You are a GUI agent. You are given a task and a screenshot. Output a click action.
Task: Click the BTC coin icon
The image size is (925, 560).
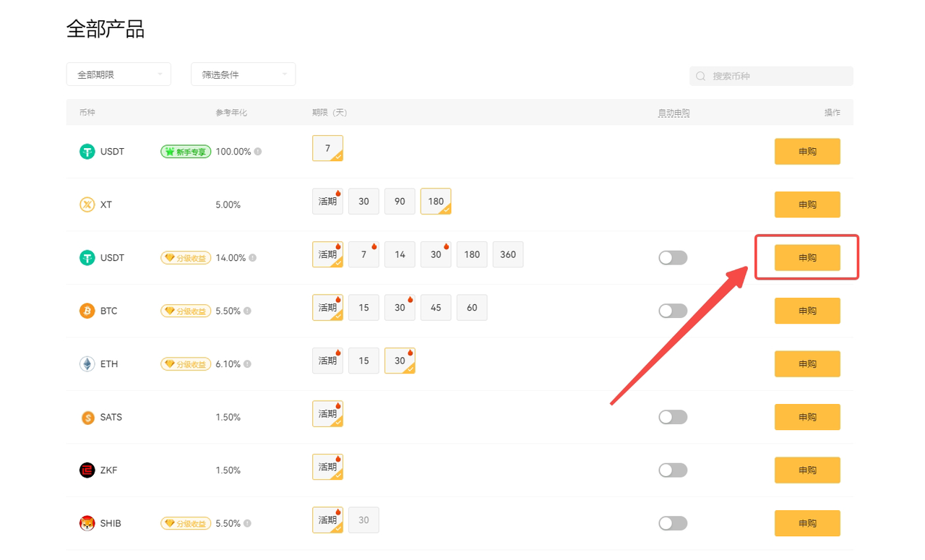(87, 311)
